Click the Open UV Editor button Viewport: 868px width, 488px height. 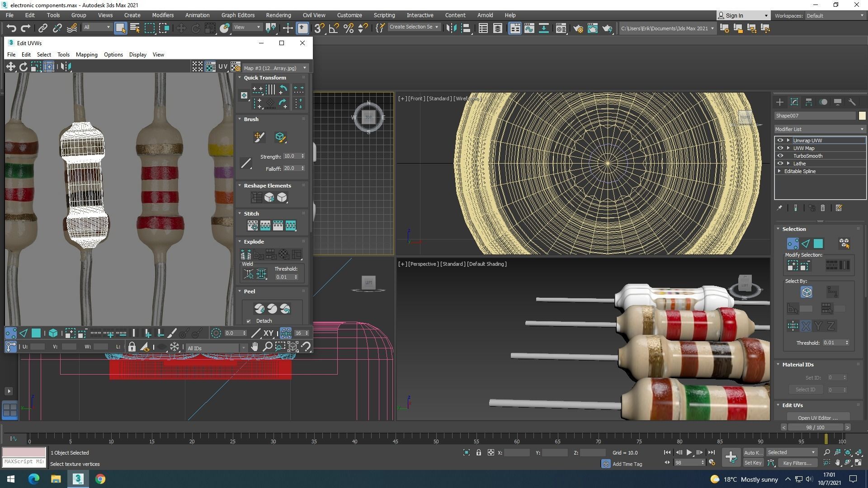pos(817,418)
